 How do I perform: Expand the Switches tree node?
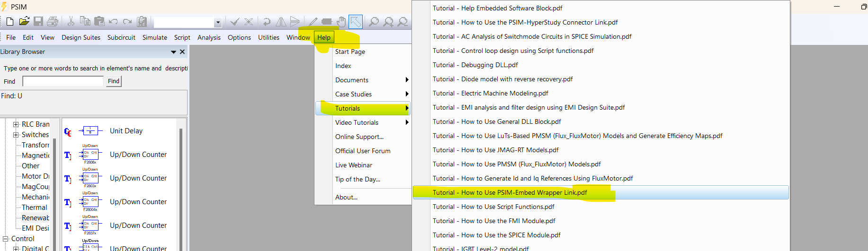pyautogui.click(x=16, y=135)
